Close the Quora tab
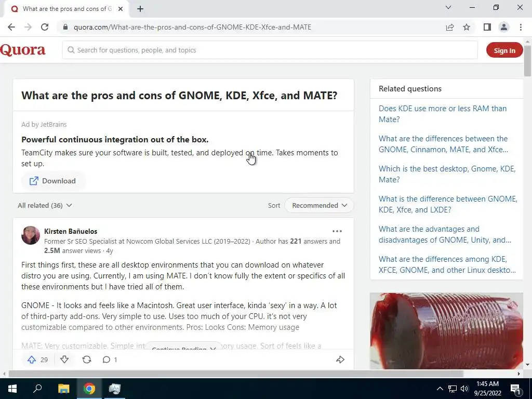 tap(121, 9)
